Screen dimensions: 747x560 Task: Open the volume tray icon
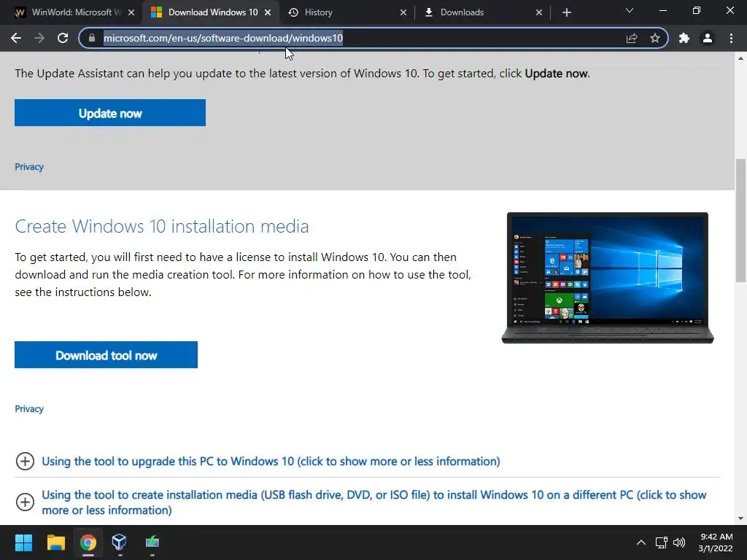pos(679,542)
